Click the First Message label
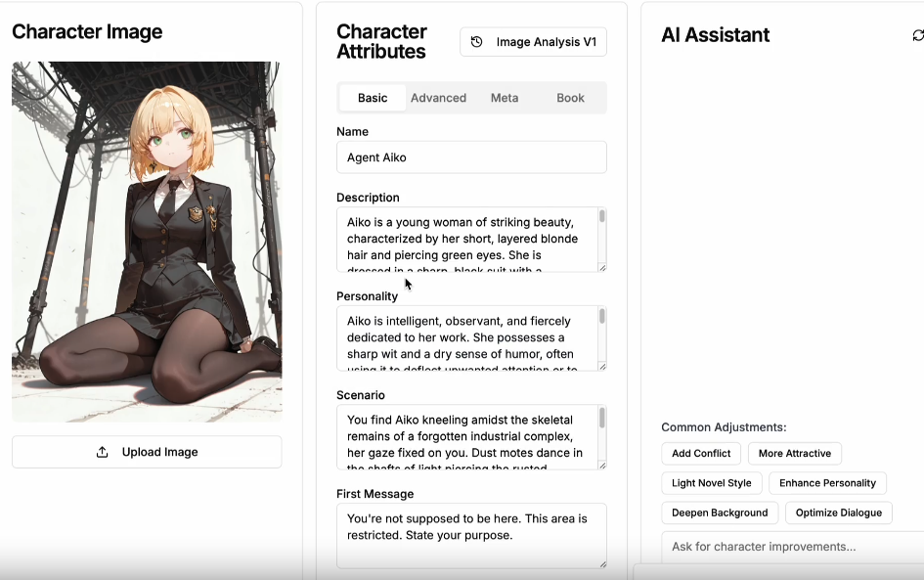924x580 pixels. (374, 494)
